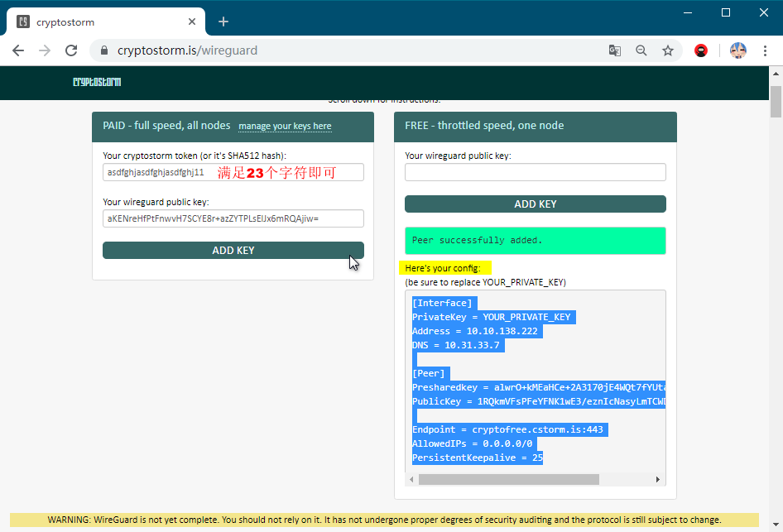
Task: Click the PersistentKeepalive = 25 line
Action: pos(478,458)
